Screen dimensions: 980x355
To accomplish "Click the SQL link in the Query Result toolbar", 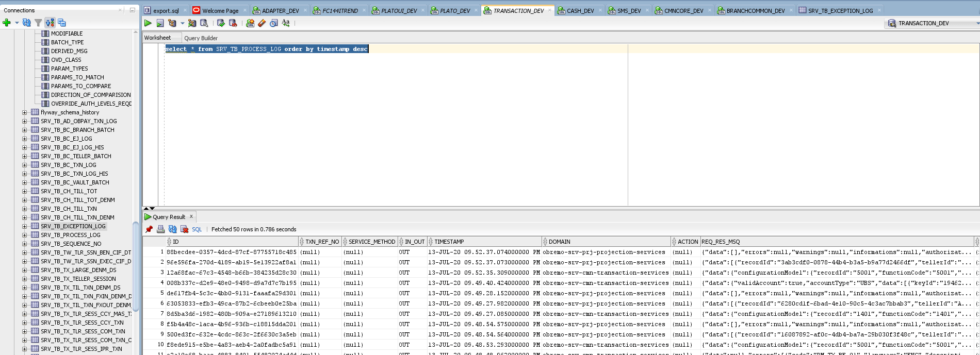I will point(197,230).
